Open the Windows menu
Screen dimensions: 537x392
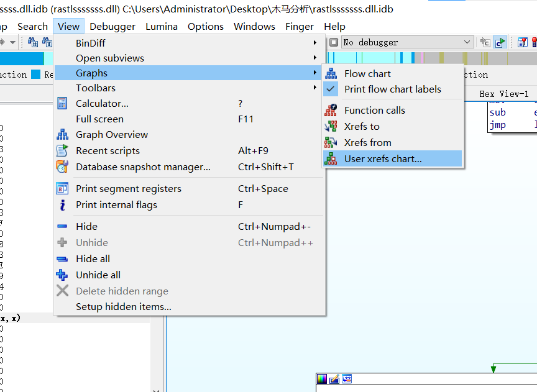pyautogui.click(x=254, y=26)
